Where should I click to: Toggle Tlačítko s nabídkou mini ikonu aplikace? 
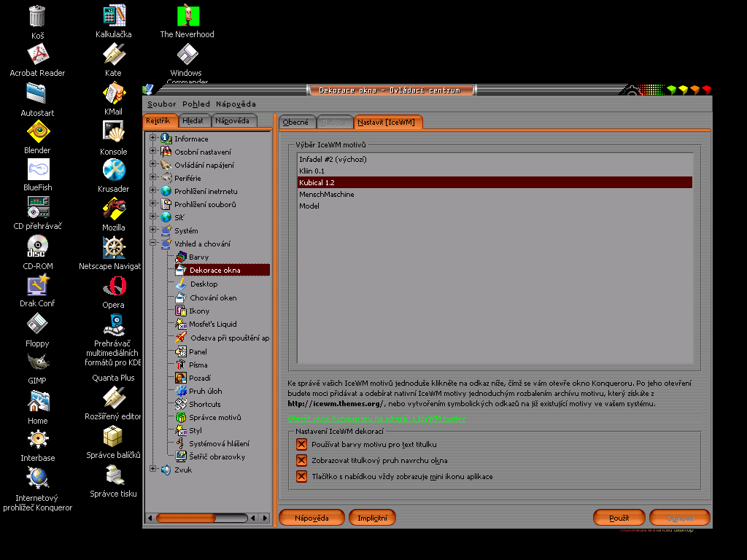tap(301, 477)
